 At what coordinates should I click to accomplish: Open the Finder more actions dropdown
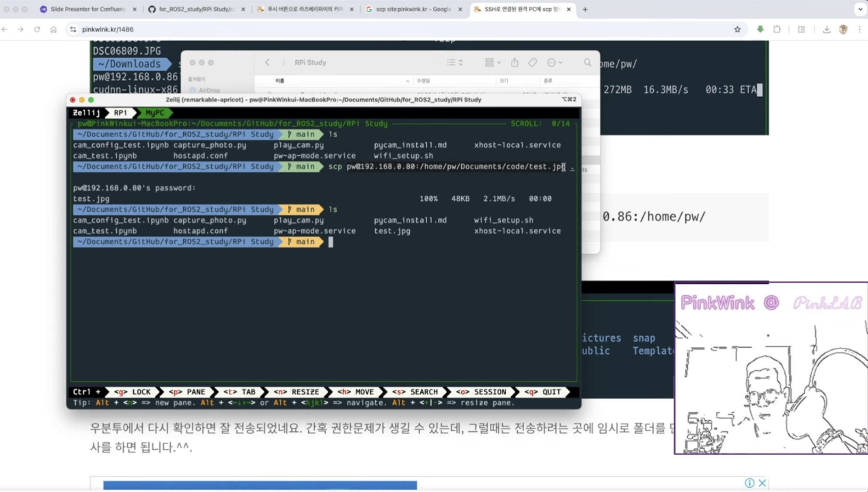pyautogui.click(x=554, y=63)
